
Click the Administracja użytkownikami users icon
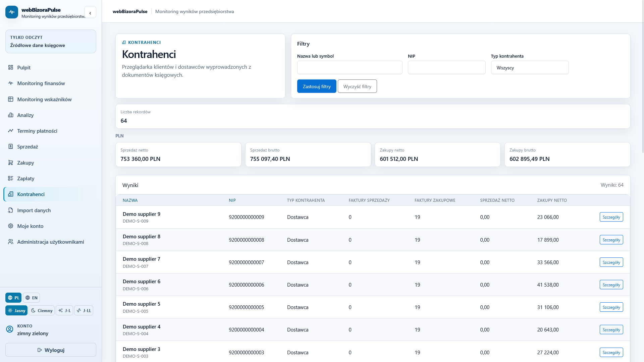point(11,242)
